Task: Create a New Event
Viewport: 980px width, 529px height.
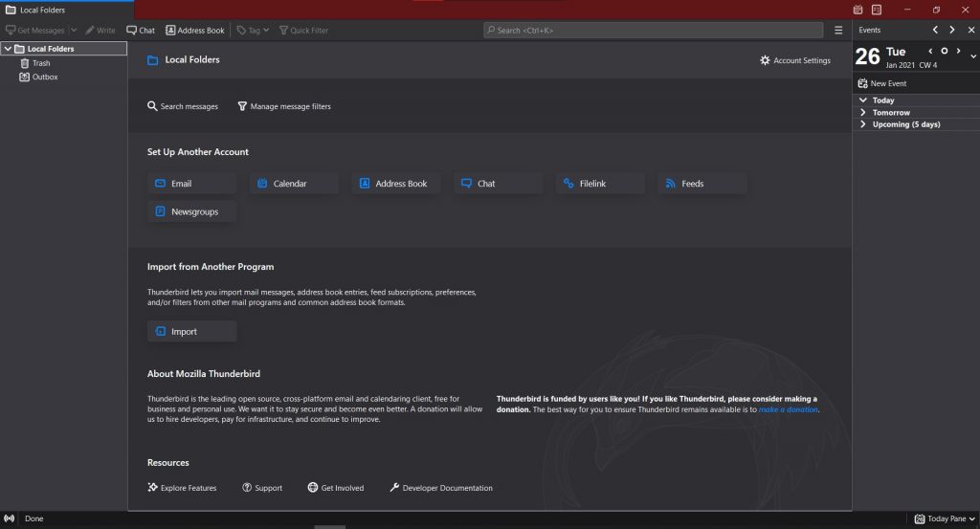Action: point(881,83)
